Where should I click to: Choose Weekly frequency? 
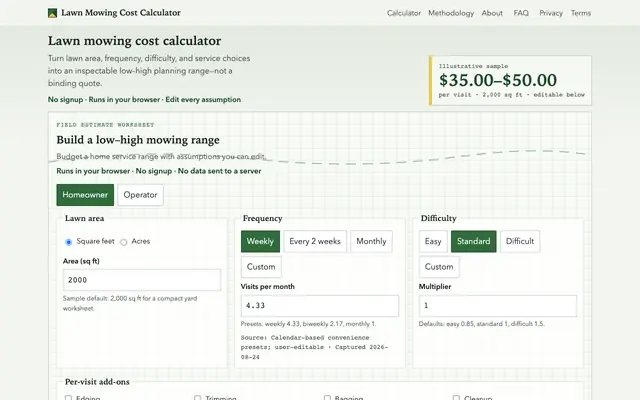click(260, 241)
